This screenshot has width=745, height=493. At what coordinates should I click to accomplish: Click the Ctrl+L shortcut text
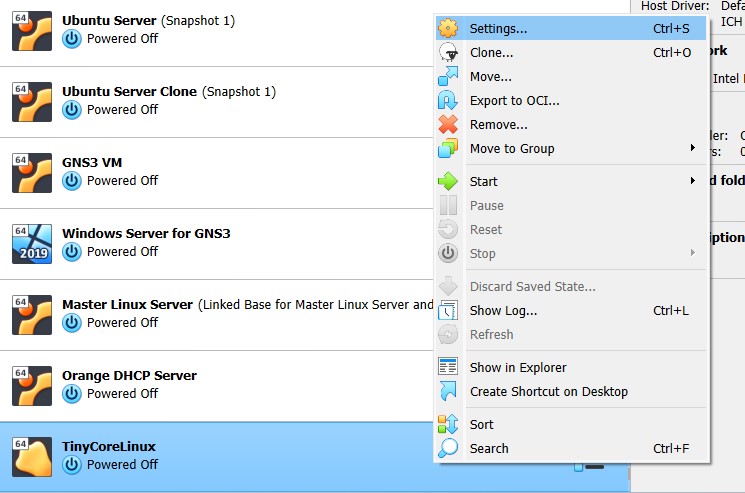click(x=670, y=311)
